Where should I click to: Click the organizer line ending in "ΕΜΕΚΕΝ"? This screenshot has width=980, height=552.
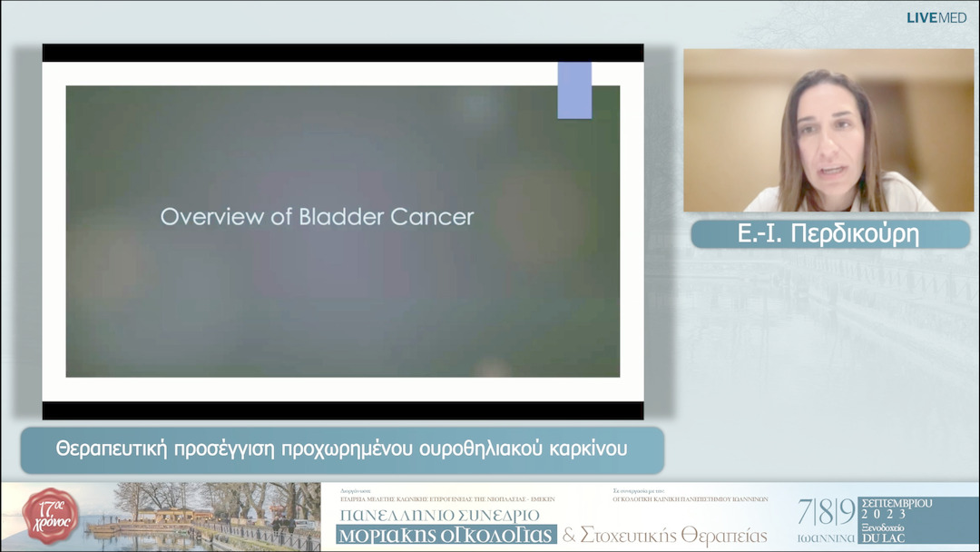click(x=447, y=499)
